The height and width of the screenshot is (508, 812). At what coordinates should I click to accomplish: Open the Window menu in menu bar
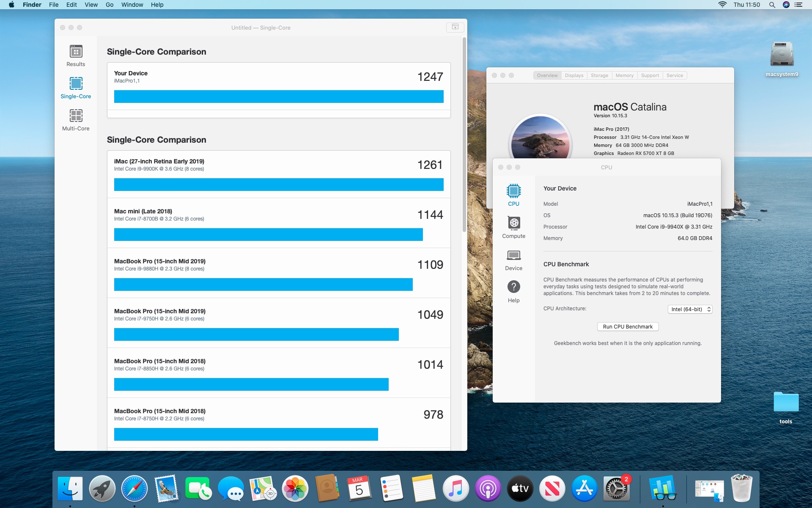132,5
